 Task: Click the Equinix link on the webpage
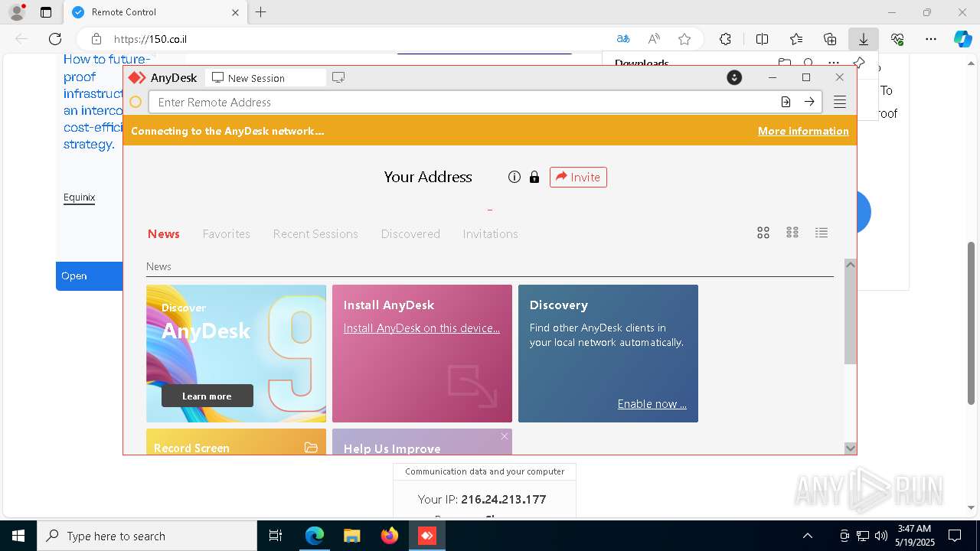(79, 197)
